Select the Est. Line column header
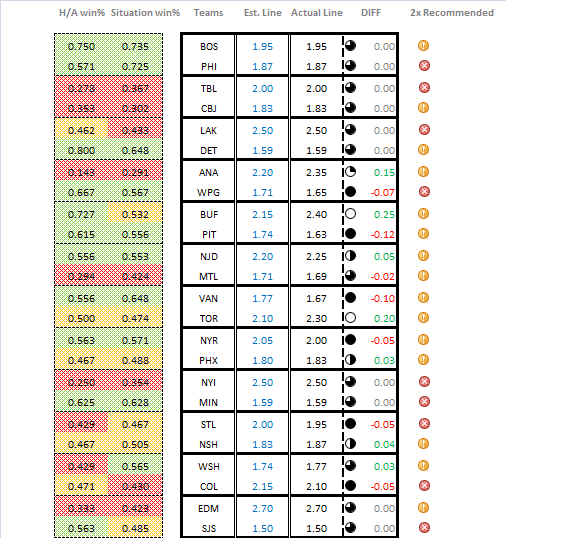586x560 pixels. coord(263,13)
